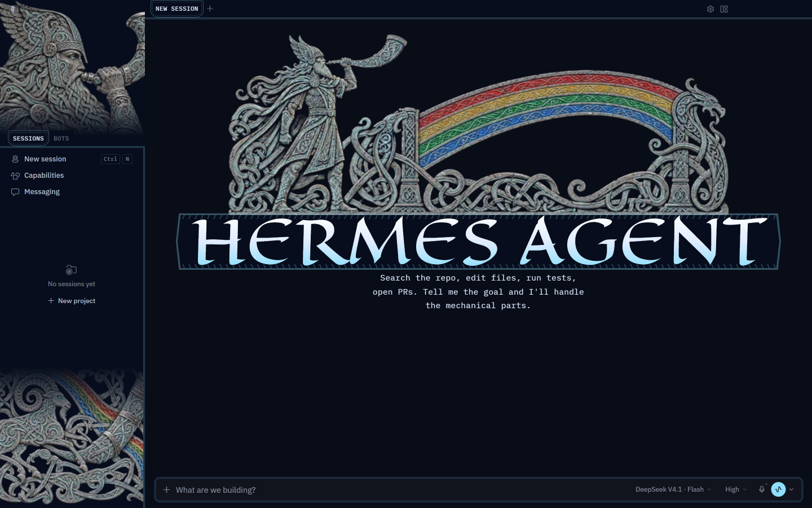Image resolution: width=812 pixels, height=508 pixels.
Task: Click the Messaging chat bubble icon
Action: (x=15, y=192)
